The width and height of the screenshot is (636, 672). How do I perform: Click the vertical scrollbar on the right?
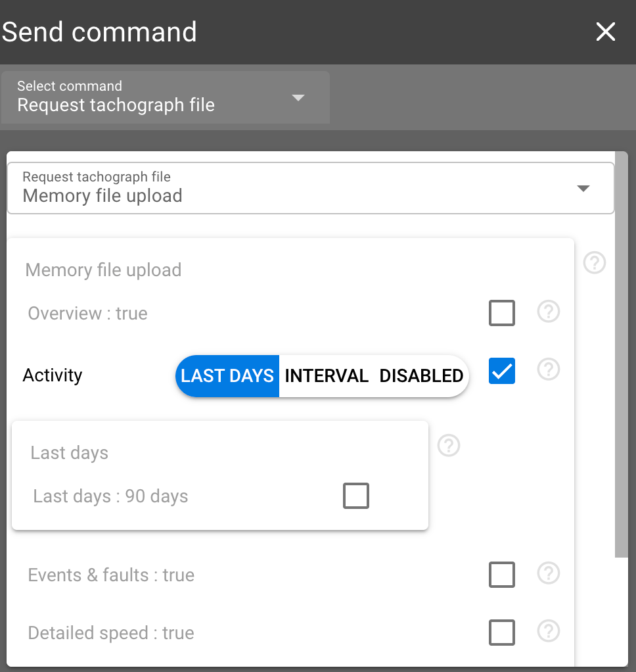[621, 355]
